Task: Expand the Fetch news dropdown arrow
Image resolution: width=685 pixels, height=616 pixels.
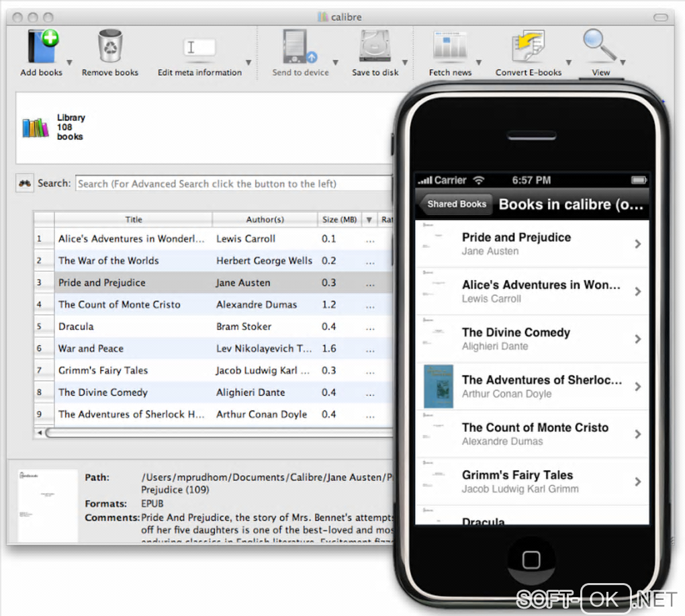Action: pyautogui.click(x=479, y=63)
